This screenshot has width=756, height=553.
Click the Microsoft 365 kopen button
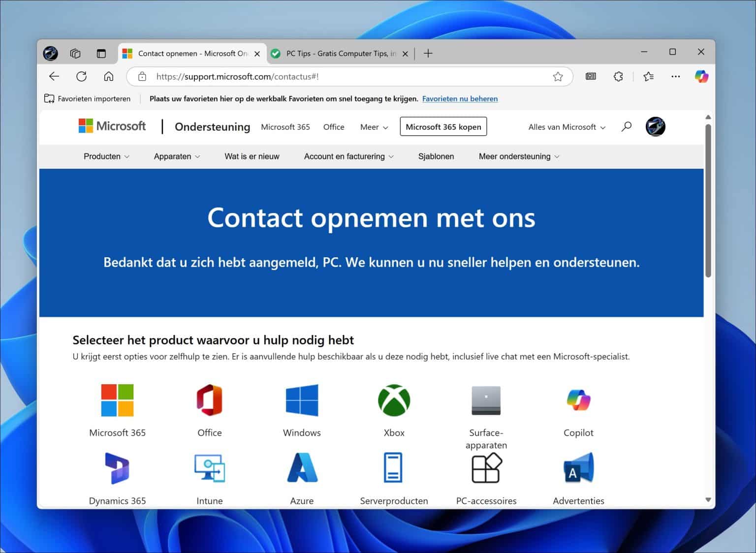click(442, 126)
